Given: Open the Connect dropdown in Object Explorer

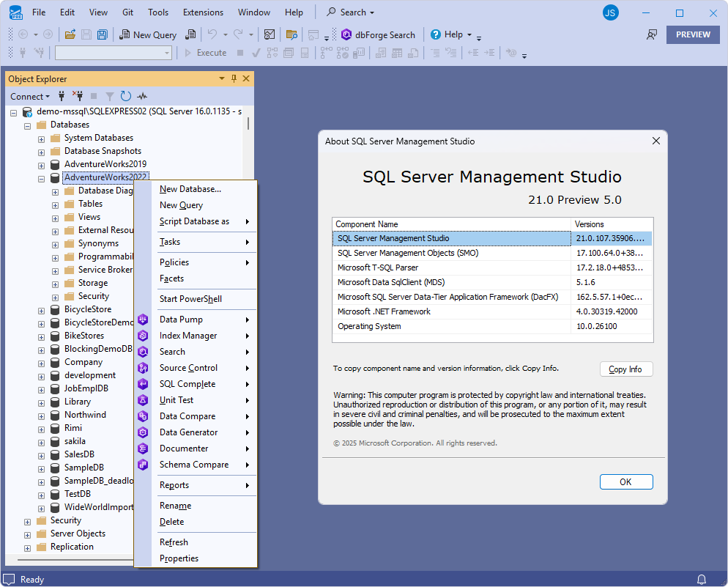Looking at the screenshot, I should [x=30, y=96].
